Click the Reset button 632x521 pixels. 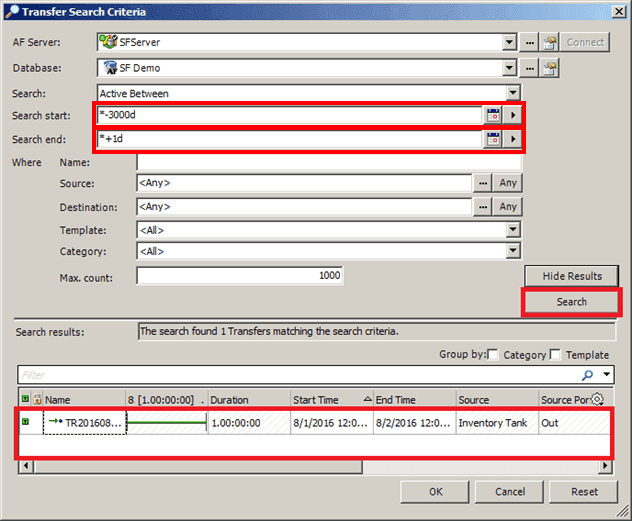(584, 492)
